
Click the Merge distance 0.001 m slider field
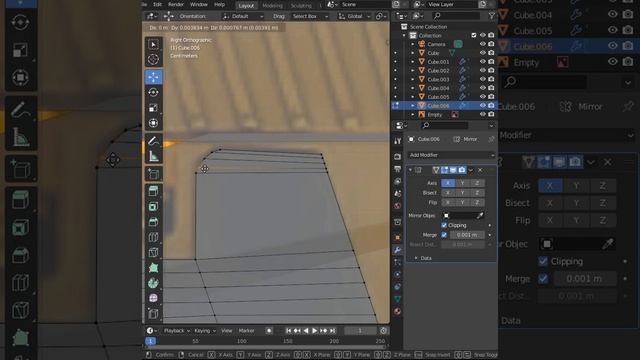pyautogui.click(x=467, y=235)
